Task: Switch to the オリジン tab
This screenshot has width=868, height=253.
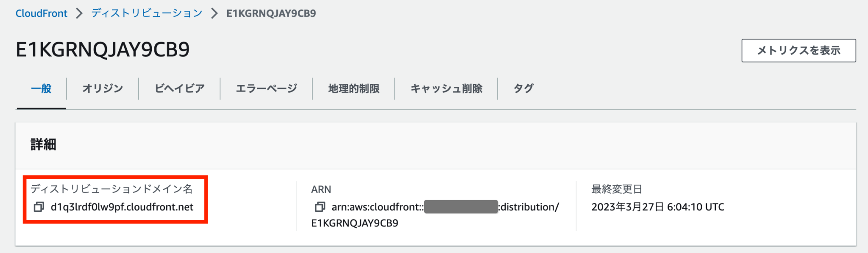Action: tap(102, 88)
